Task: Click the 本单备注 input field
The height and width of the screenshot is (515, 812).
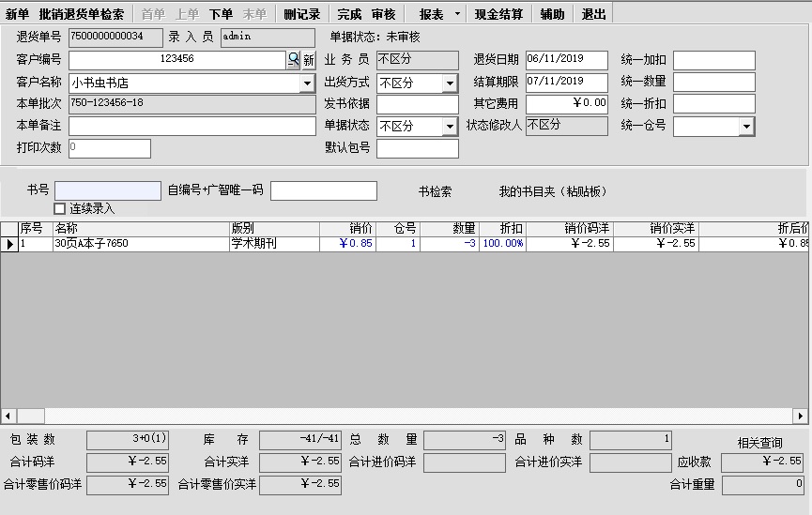Action: [192, 126]
